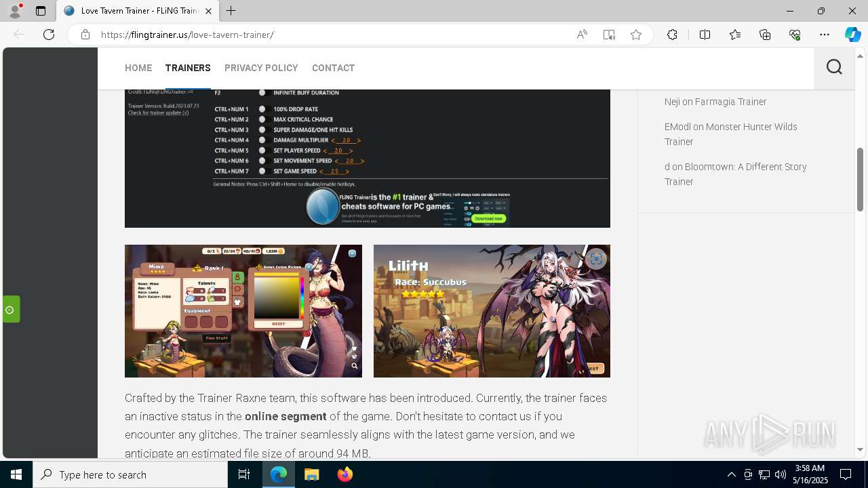
Task: Close the Love Tavern Trainer tab
Action: (208, 11)
